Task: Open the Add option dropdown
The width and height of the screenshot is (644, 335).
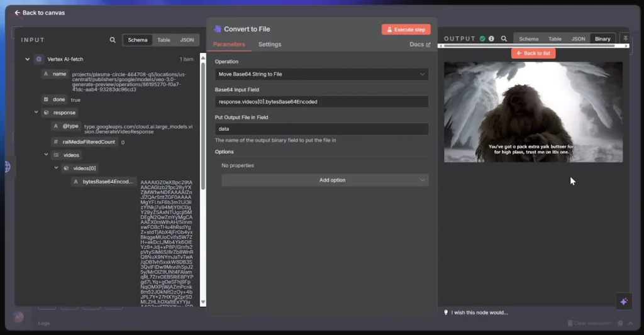Action: (325, 180)
